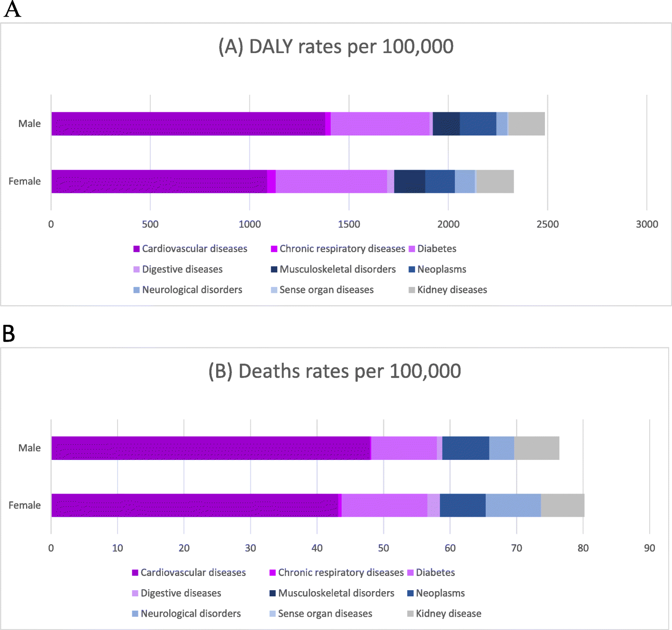The width and height of the screenshot is (672, 630).
Task: Click the '2500' tick label on chart A axis
Action: click(x=548, y=225)
